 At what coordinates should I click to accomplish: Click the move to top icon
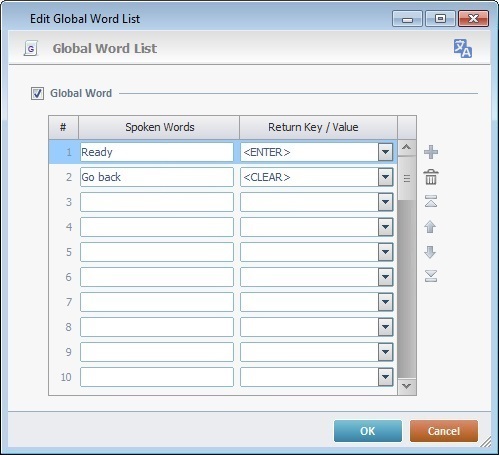(431, 201)
